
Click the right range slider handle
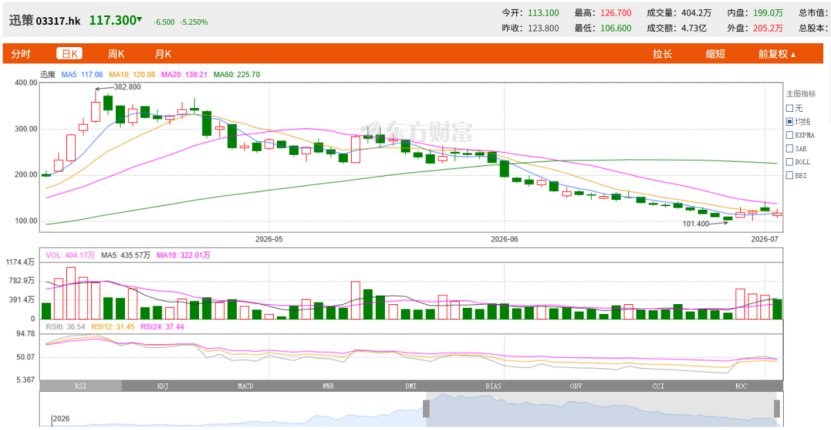point(776,409)
